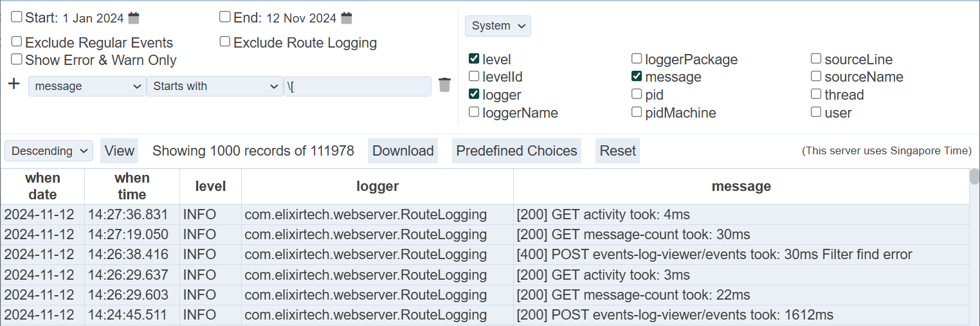This screenshot has width=980, height=326.
Task: Tick the Exclude Route Logging checkbox
Action: click(225, 42)
